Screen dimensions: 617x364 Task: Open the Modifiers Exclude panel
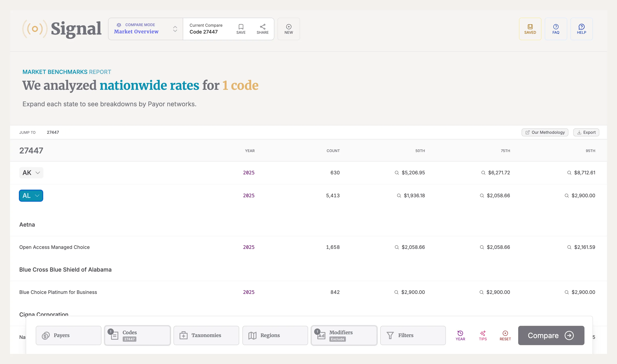(x=344, y=335)
